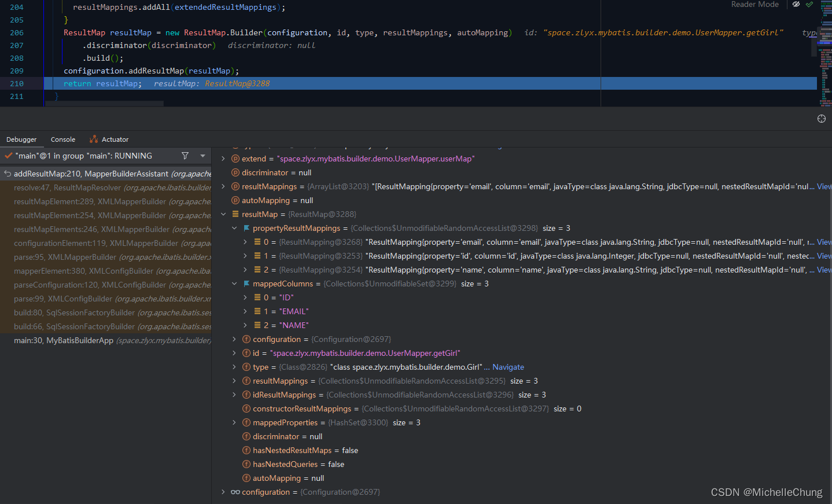
Task: Expand the "EMAIL" mappedColumns element
Action: pyautogui.click(x=245, y=311)
